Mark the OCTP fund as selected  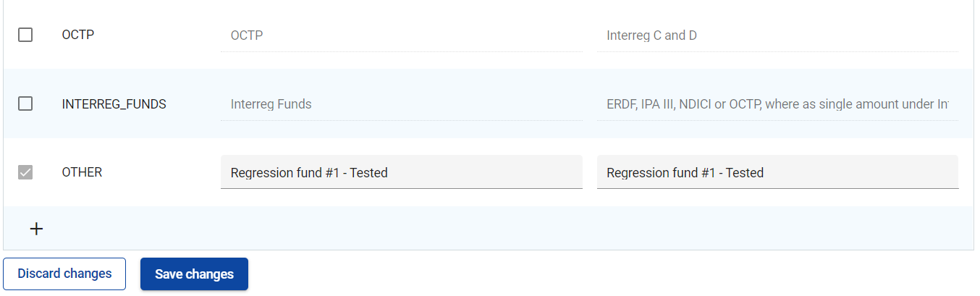25,35
